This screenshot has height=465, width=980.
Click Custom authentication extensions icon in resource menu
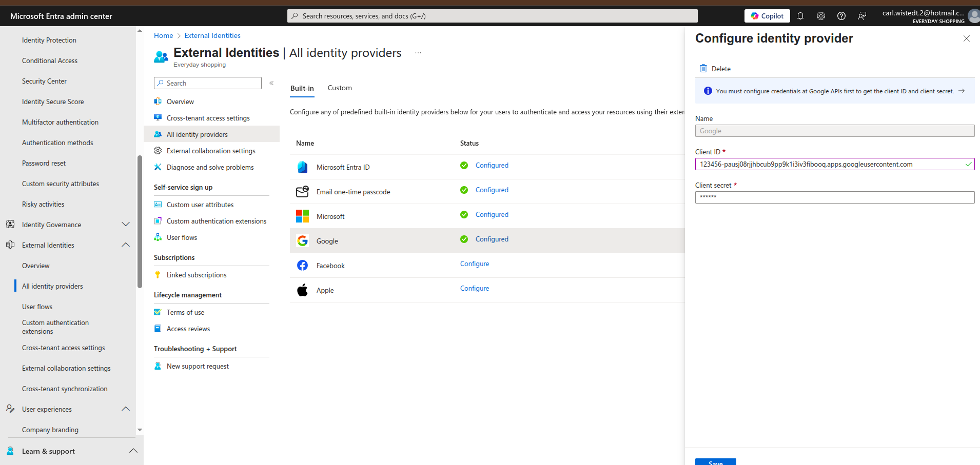[x=158, y=221]
